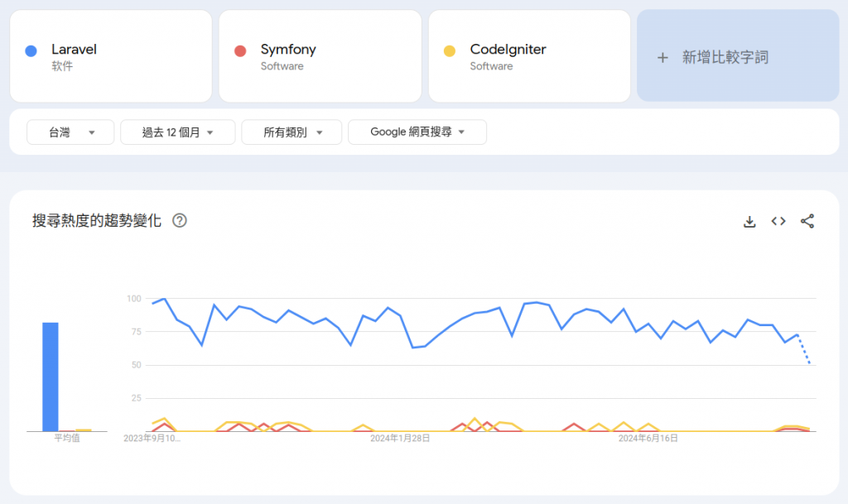Select the CodeIgniter search term card

coord(530,56)
